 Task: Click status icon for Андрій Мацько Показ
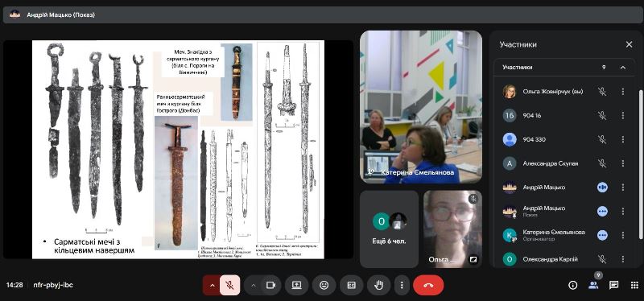coord(602,211)
